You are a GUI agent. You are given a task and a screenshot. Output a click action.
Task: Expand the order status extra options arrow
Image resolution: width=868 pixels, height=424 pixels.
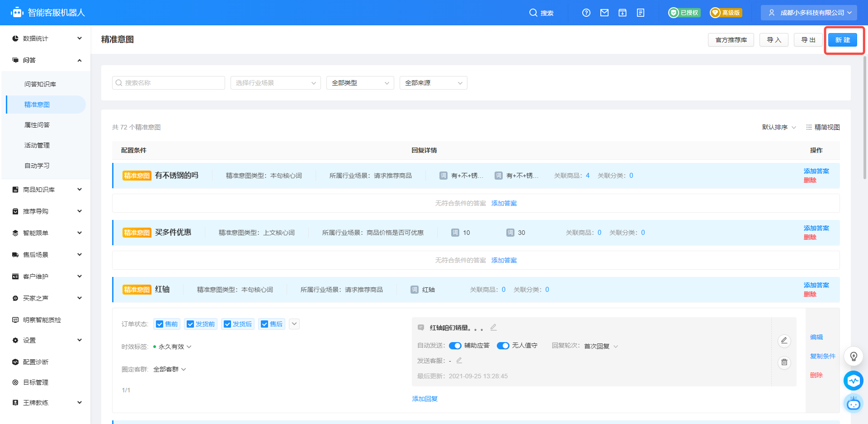tap(294, 324)
